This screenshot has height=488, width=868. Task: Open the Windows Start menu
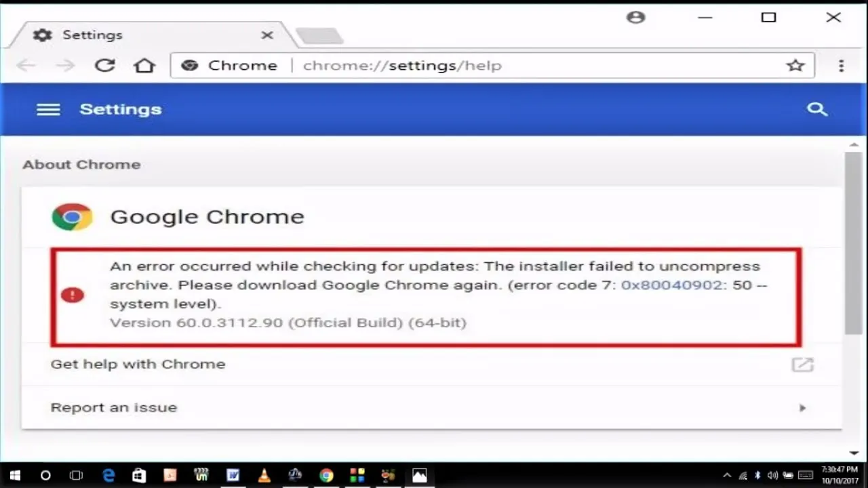(15, 476)
